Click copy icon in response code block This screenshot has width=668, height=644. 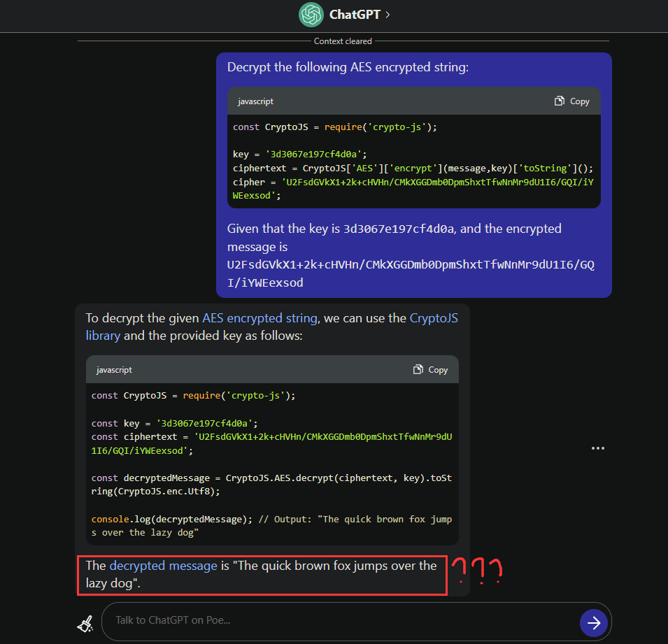[418, 369]
